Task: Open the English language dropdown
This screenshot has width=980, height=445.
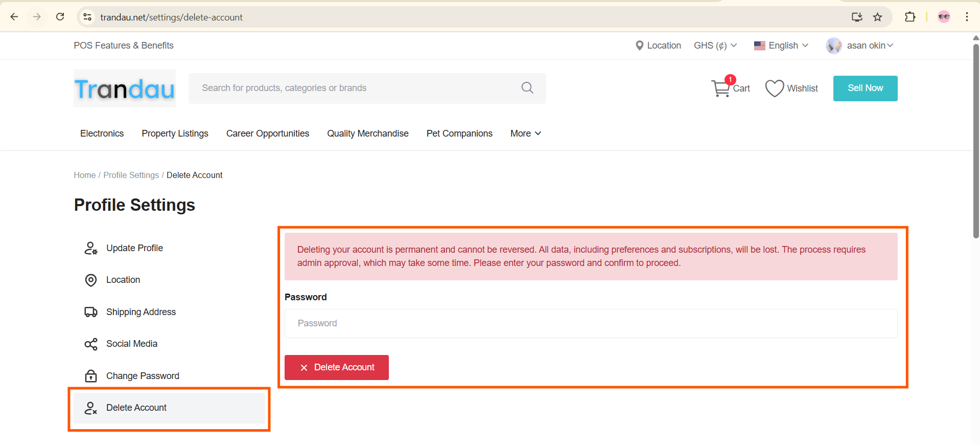Action: click(x=781, y=46)
